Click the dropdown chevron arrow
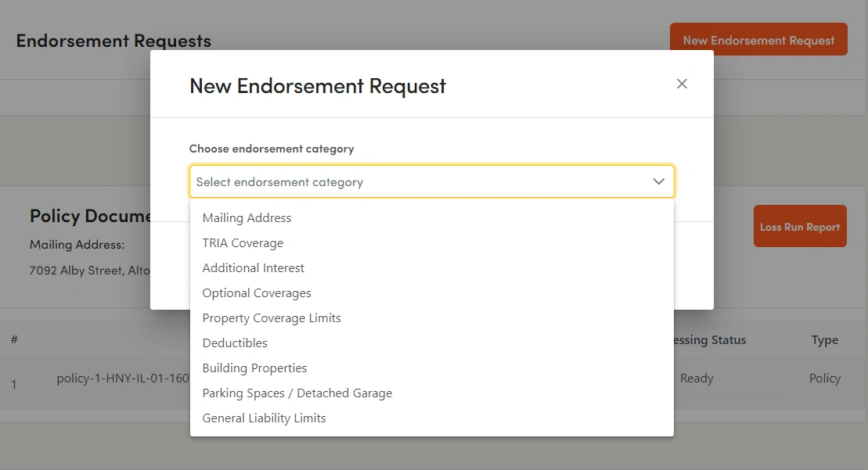 (658, 181)
